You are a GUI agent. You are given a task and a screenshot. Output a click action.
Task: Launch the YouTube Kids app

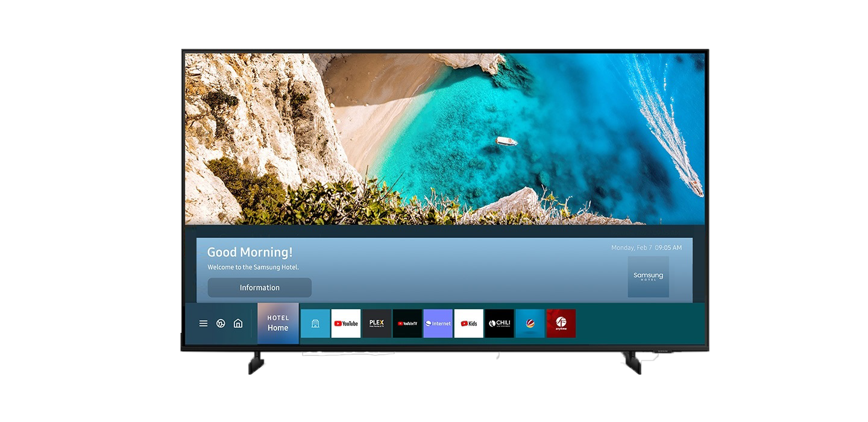pos(469,324)
